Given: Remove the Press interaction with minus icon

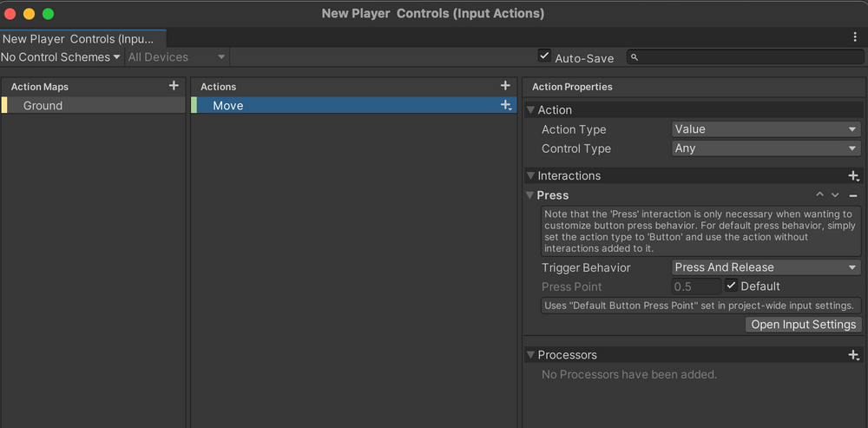Looking at the screenshot, I should coord(853,196).
